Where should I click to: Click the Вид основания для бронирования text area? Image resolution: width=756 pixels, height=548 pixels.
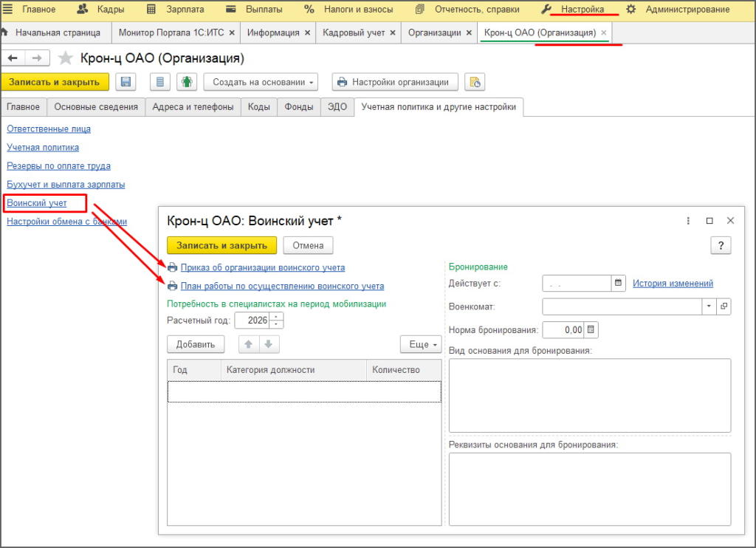589,395
